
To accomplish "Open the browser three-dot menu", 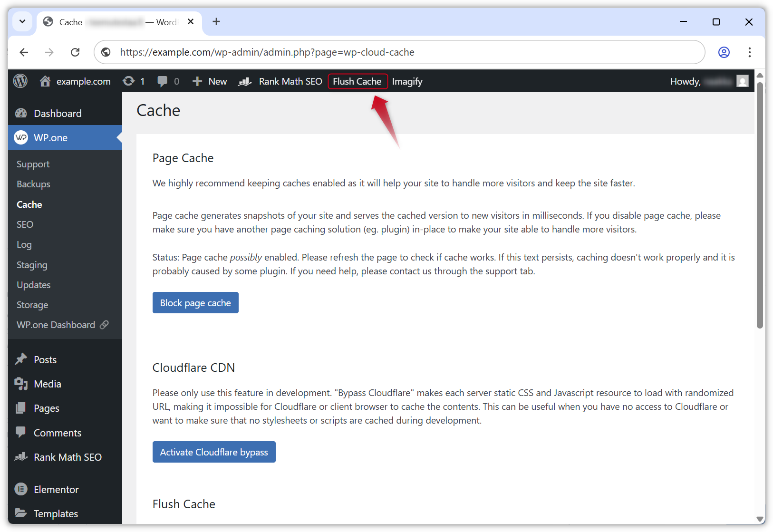I will tap(749, 52).
